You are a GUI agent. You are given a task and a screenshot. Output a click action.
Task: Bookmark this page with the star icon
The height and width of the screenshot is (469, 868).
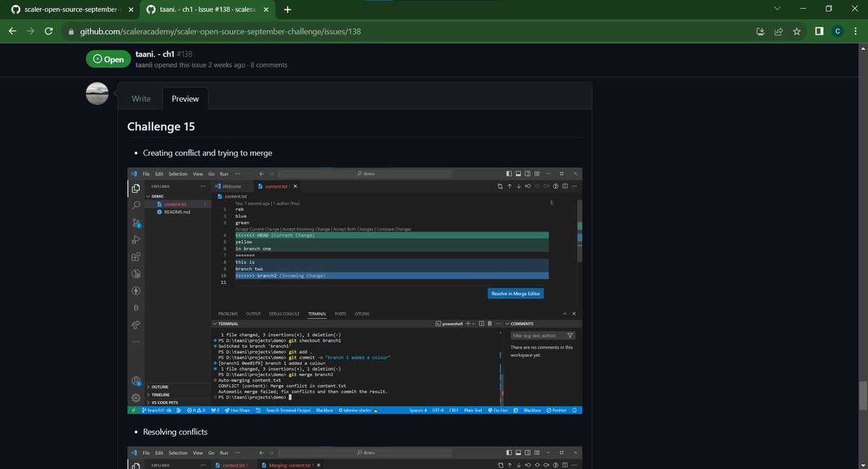point(796,32)
